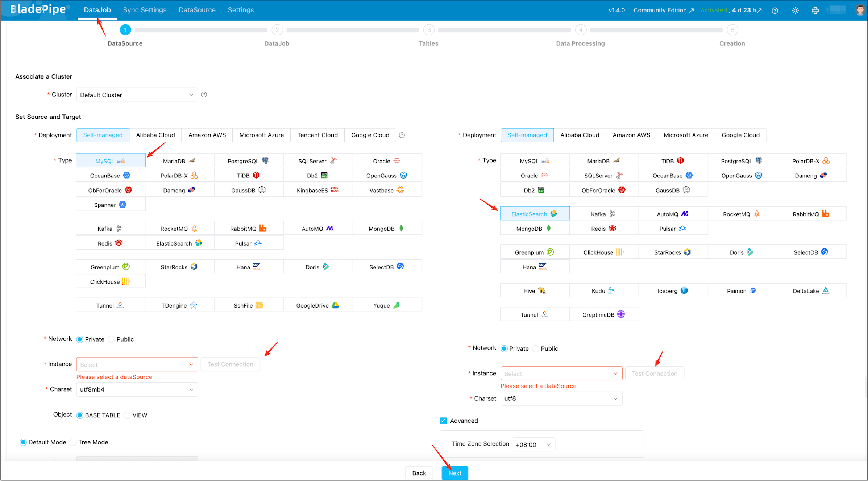Select MySQL as the source type

coord(111,160)
